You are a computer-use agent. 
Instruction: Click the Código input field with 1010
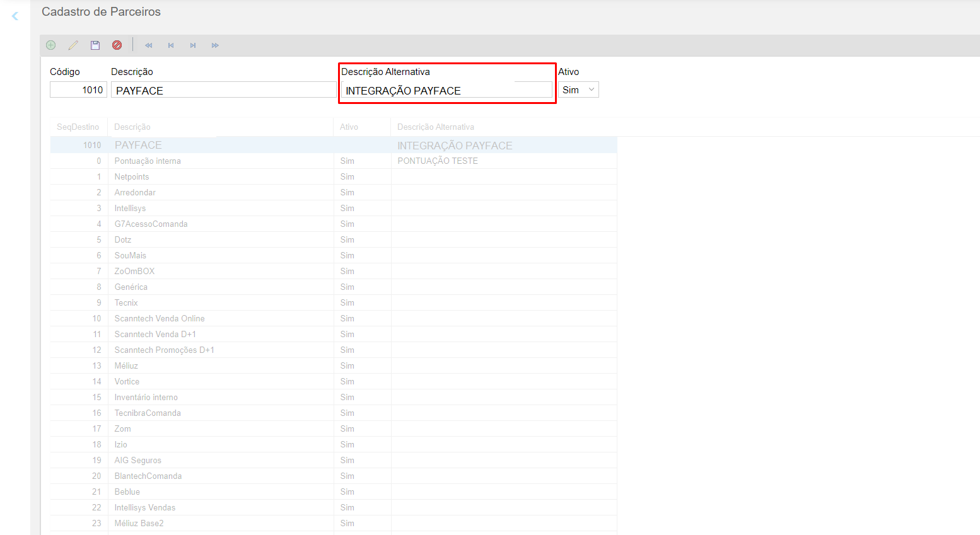pos(78,89)
